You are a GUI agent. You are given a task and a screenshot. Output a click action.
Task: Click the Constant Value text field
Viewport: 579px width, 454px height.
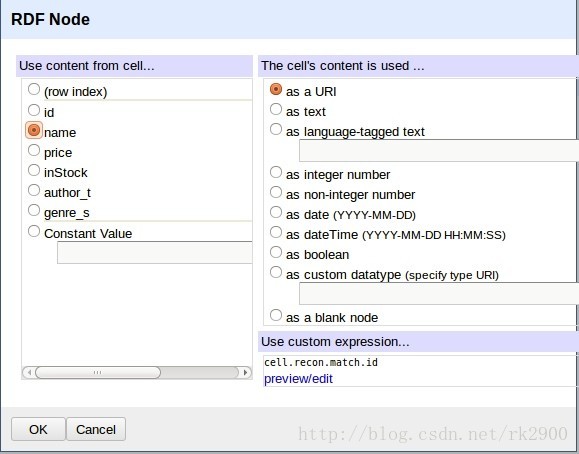click(155, 252)
